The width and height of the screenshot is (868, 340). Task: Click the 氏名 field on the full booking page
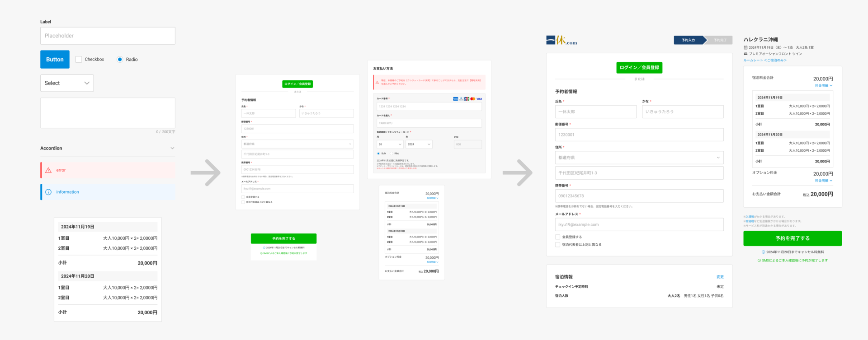click(596, 112)
